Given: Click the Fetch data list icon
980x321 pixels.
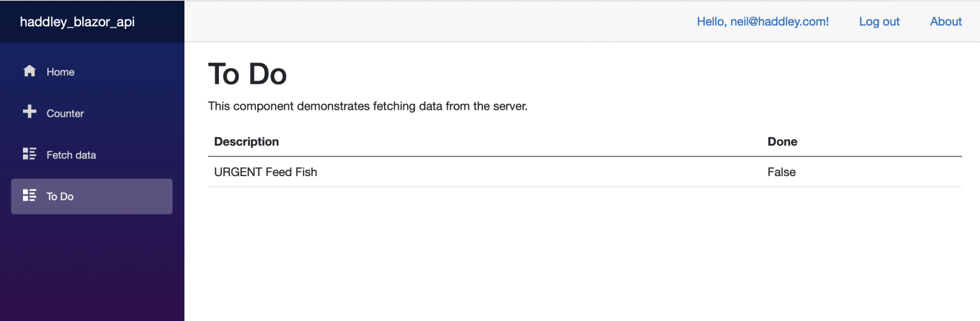Looking at the screenshot, I should 29,154.
